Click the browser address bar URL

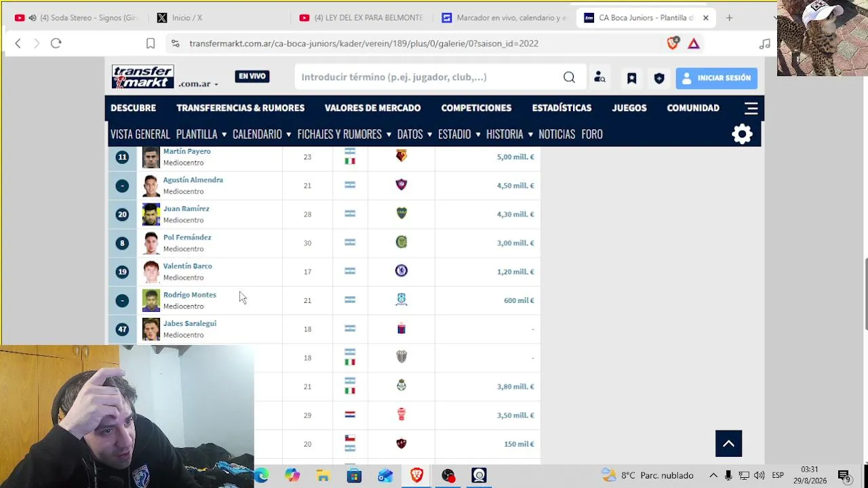click(363, 43)
